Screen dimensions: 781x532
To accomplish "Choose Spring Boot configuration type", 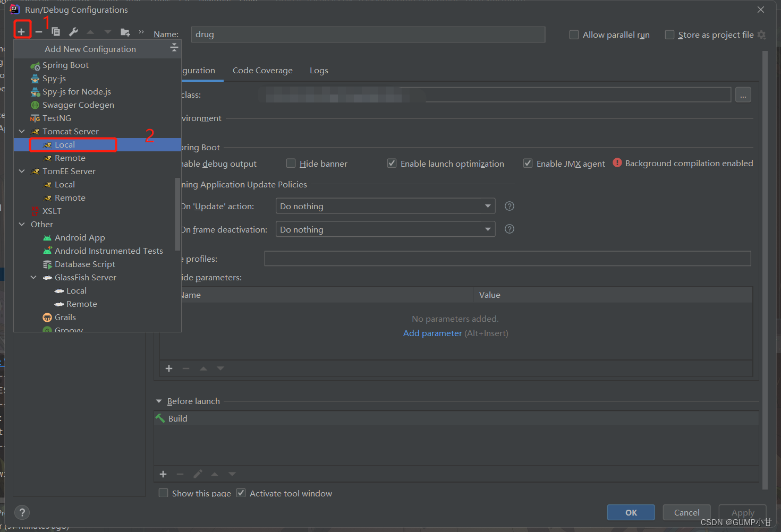I will (x=97, y=65).
